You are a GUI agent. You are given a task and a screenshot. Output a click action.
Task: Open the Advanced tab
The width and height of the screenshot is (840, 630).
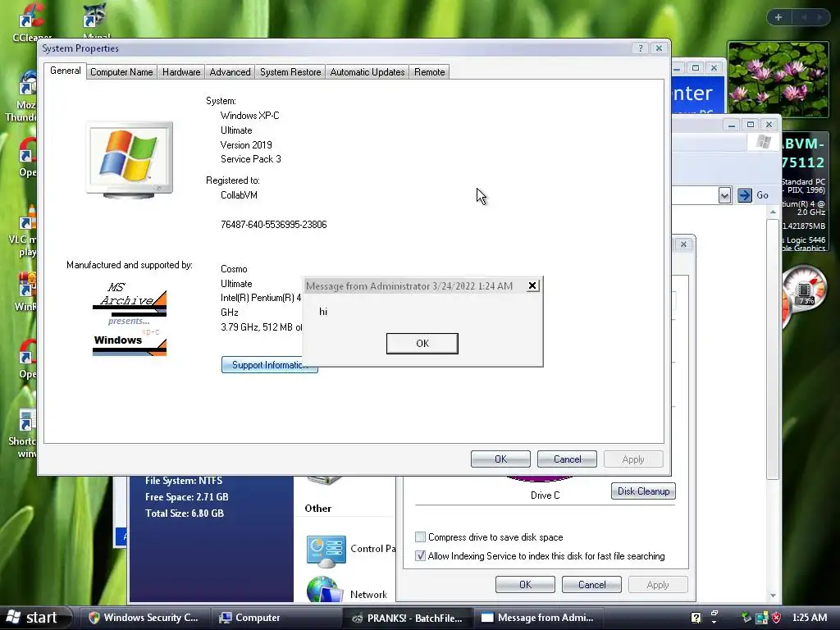pyautogui.click(x=230, y=72)
